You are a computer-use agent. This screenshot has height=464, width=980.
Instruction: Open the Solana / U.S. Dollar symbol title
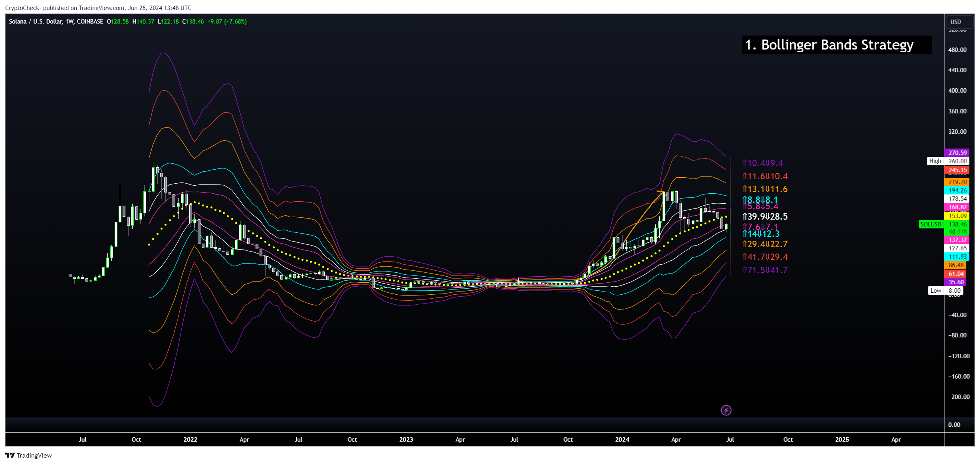click(x=56, y=22)
